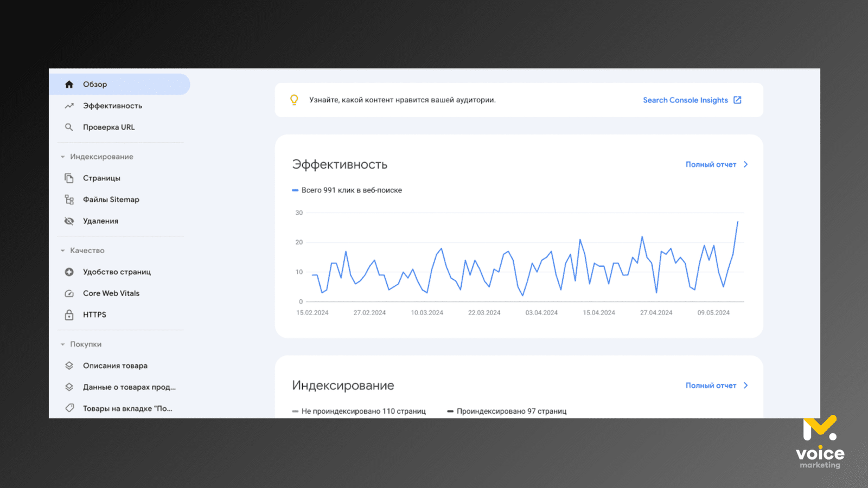Click the pages icon next to Страницы

click(x=69, y=178)
